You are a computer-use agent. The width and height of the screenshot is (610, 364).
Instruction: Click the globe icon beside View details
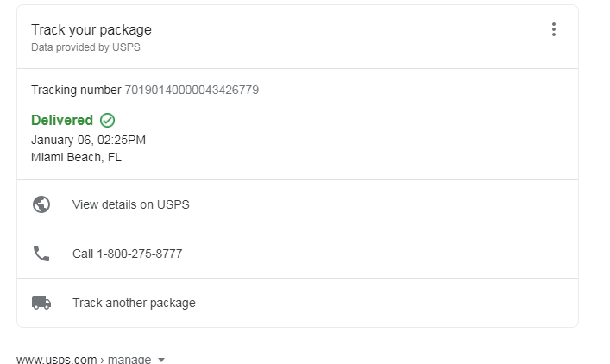click(41, 204)
